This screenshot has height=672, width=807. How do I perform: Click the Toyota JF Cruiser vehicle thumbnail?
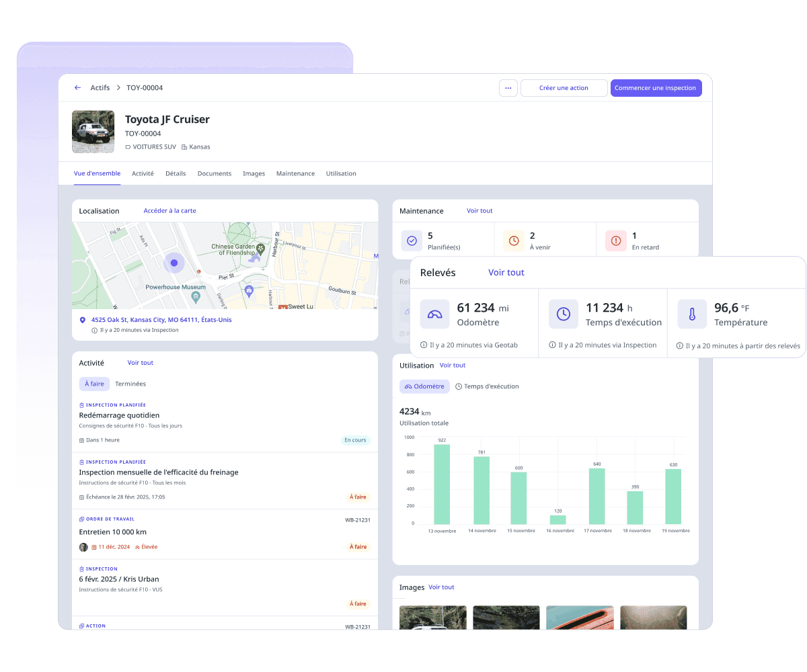(x=93, y=132)
